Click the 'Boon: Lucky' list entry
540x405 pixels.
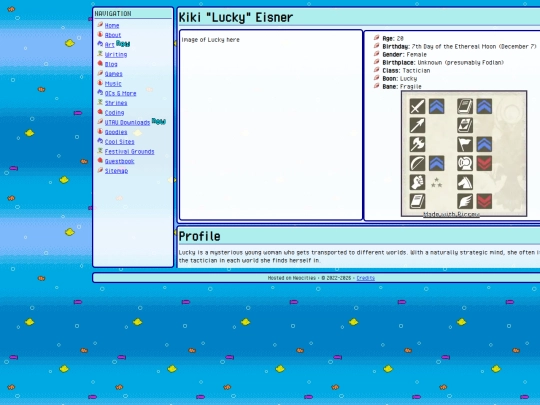point(399,79)
